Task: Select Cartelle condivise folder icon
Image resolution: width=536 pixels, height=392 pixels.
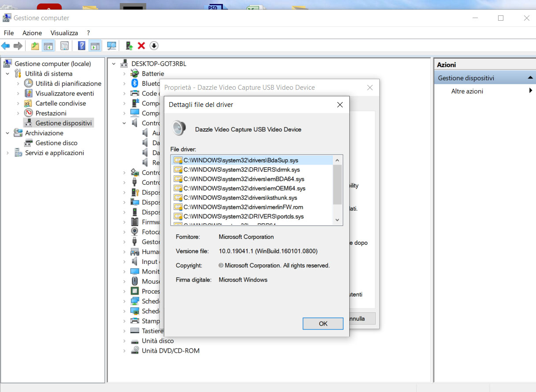Action: [x=29, y=103]
